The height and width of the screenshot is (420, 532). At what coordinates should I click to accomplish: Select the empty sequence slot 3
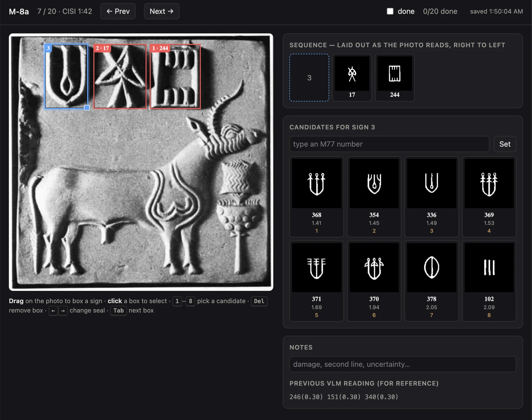coord(309,77)
